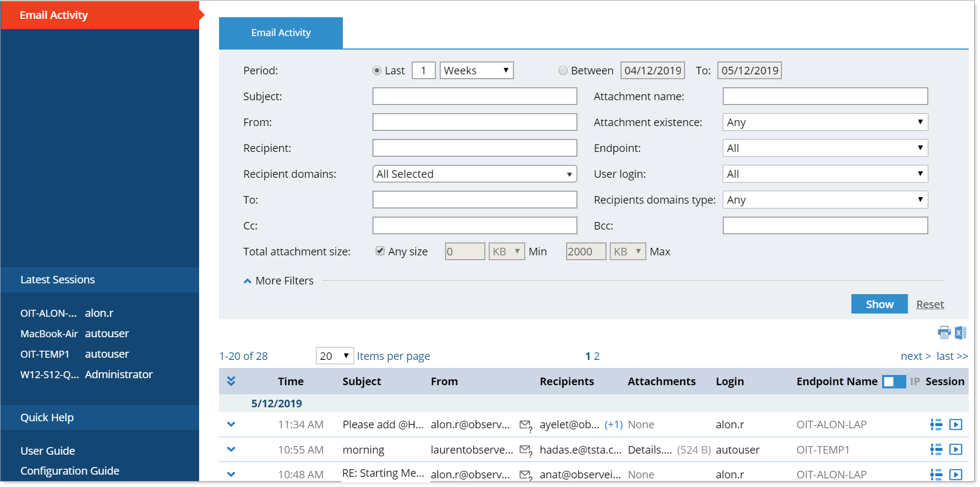
Task: Open Email Activity in left sidebar
Action: (x=54, y=15)
